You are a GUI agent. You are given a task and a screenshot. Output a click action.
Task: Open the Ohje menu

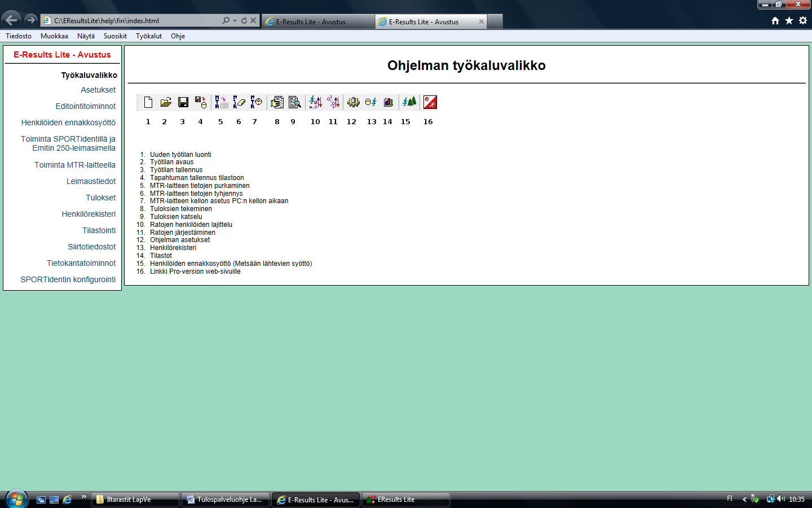pos(178,36)
